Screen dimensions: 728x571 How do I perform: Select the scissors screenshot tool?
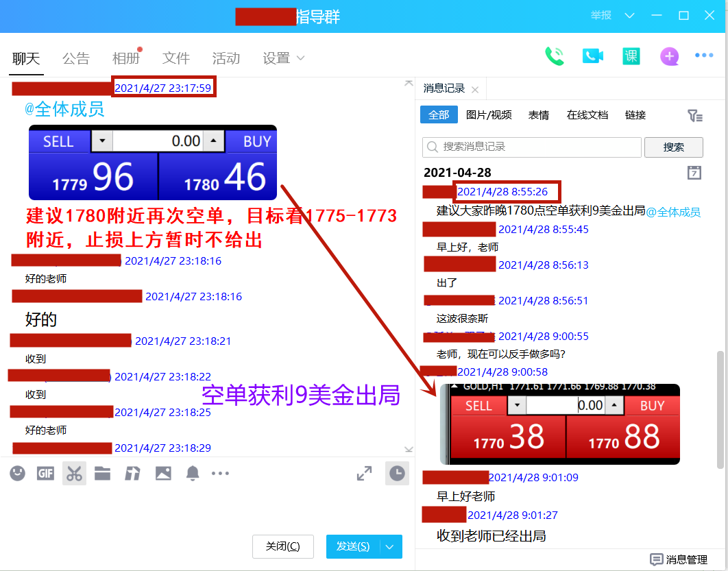click(74, 474)
